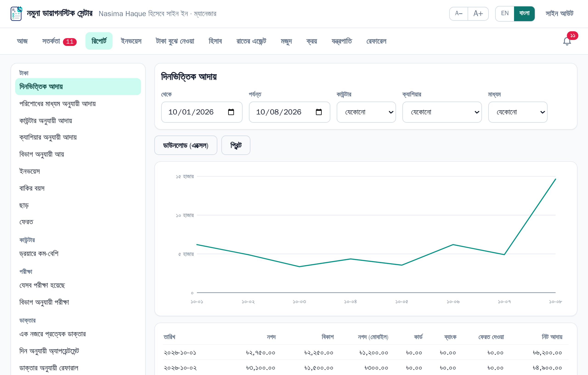Click সাইন আউট link

pos(559,14)
